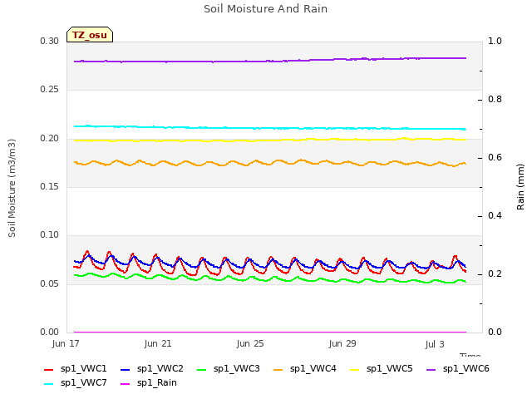Click the 0.20 left axis value
The width and height of the screenshot is (532, 399).
pyautogui.click(x=50, y=138)
